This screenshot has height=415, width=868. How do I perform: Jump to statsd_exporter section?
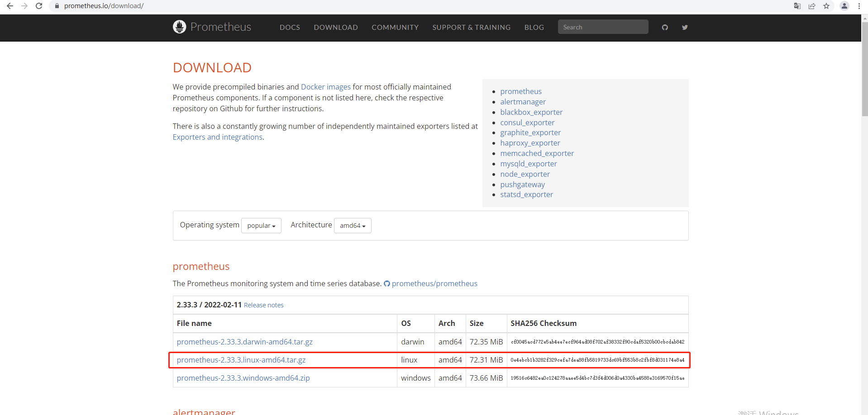(526, 194)
